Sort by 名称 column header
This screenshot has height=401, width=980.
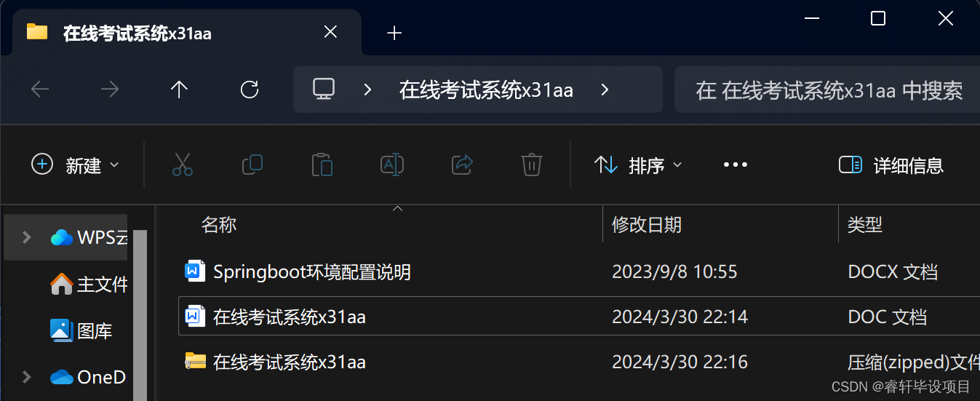tap(219, 224)
